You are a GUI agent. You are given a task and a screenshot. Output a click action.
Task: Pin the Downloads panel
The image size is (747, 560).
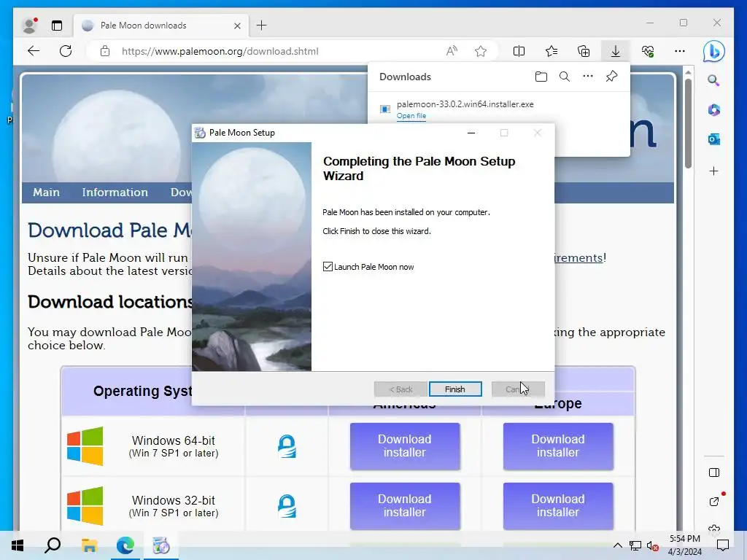click(x=612, y=76)
